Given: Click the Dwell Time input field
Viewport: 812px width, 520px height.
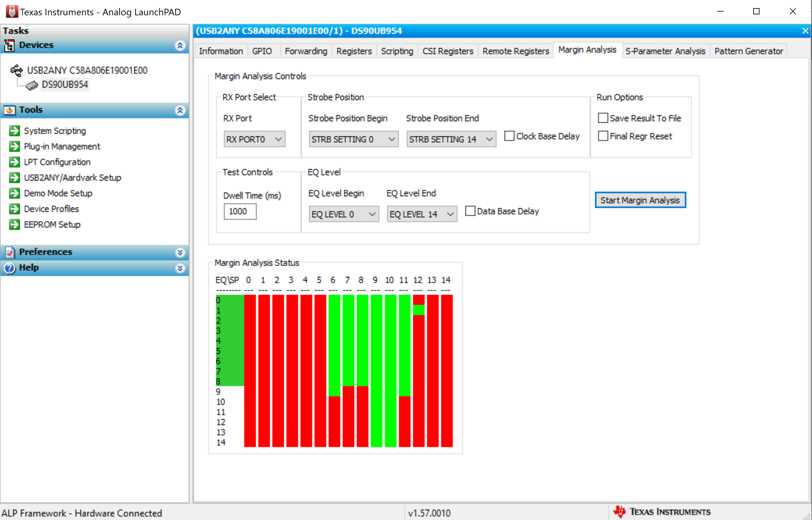Looking at the screenshot, I should [x=240, y=211].
